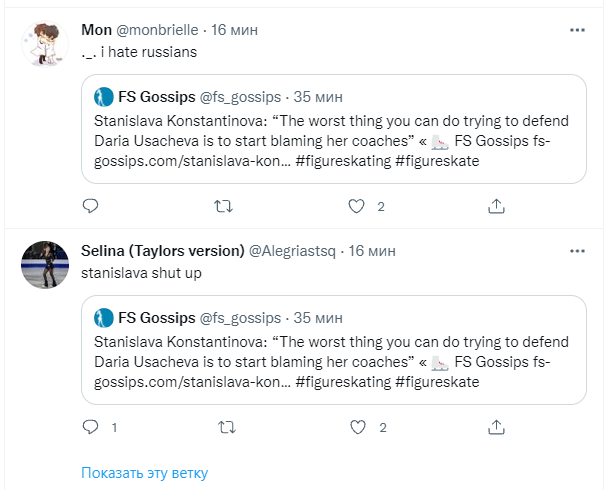Retweet Selina's tweet
This screenshot has width=605, height=490.
coord(225,427)
